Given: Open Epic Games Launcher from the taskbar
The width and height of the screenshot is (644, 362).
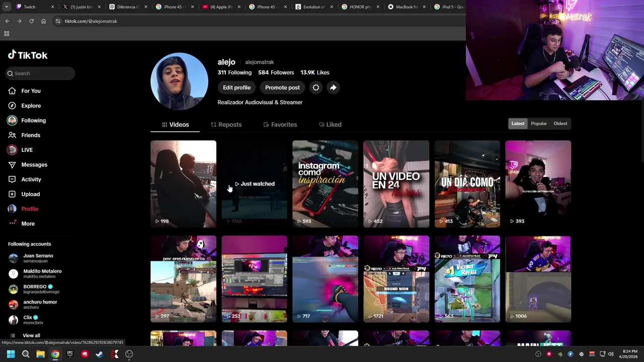Looking at the screenshot, I should 70,354.
